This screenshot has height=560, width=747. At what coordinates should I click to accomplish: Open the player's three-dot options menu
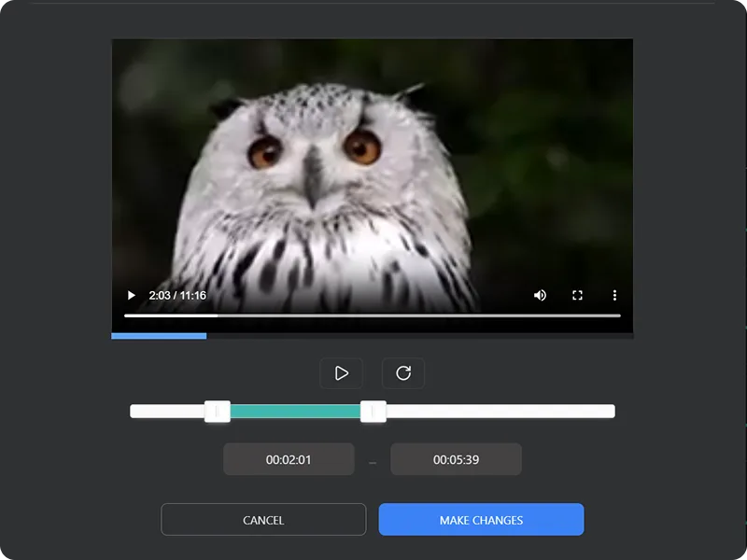(x=614, y=295)
